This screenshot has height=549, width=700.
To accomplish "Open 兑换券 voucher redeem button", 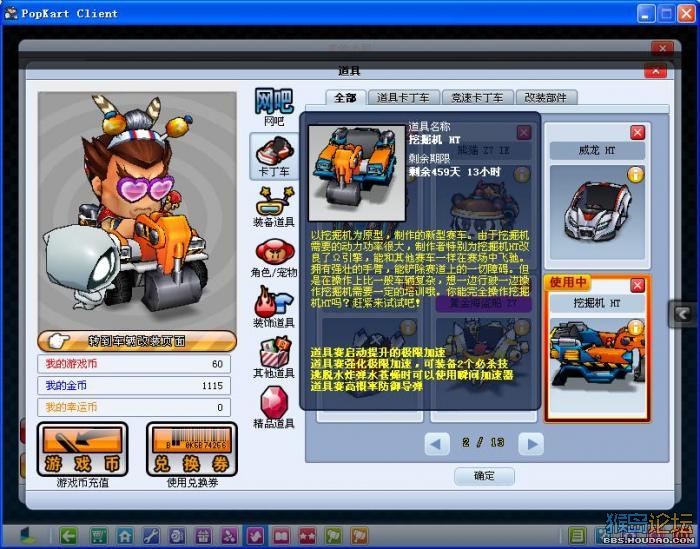I will (192, 450).
